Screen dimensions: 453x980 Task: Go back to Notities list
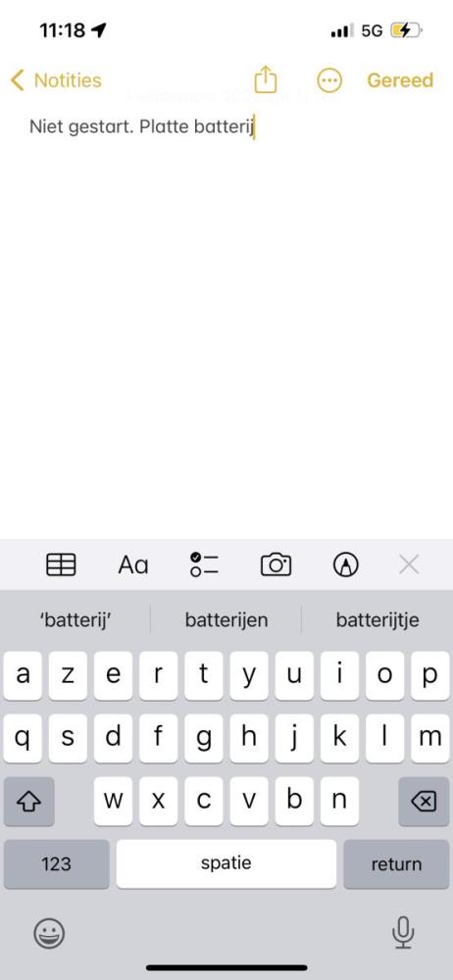(x=56, y=80)
